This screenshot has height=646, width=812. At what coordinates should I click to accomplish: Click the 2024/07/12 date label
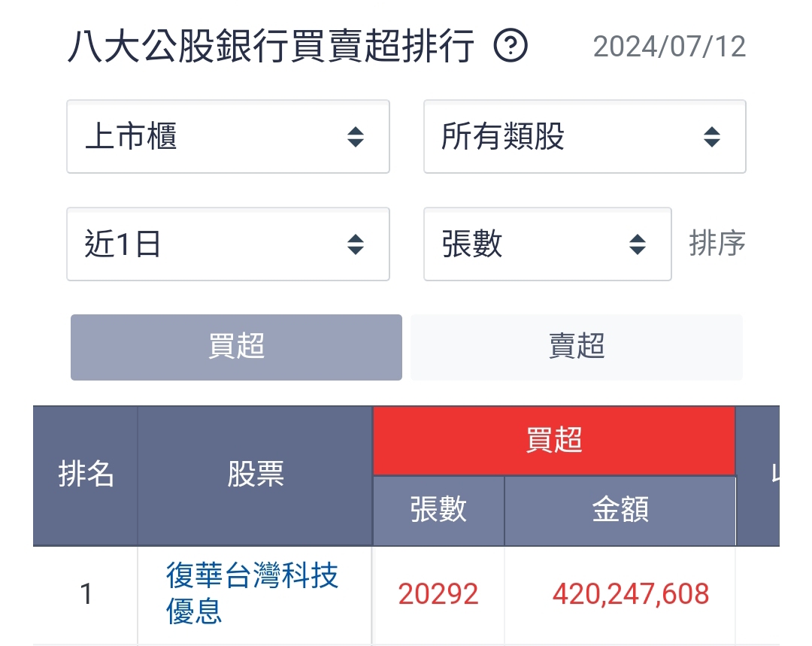[669, 47]
